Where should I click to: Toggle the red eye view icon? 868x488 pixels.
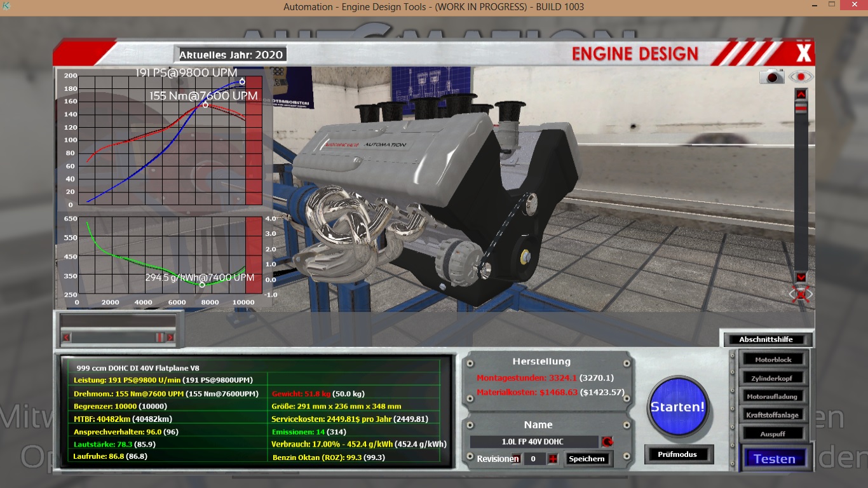tap(801, 77)
